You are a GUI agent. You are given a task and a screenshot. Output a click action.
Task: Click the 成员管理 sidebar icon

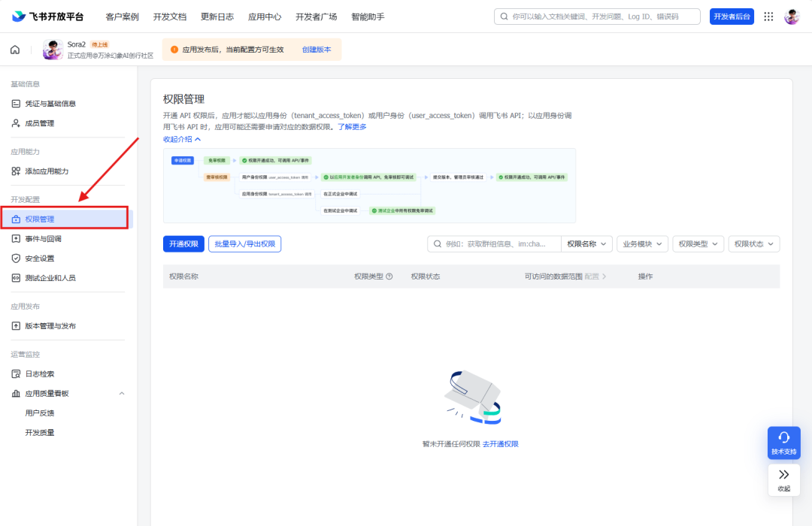[x=16, y=123]
